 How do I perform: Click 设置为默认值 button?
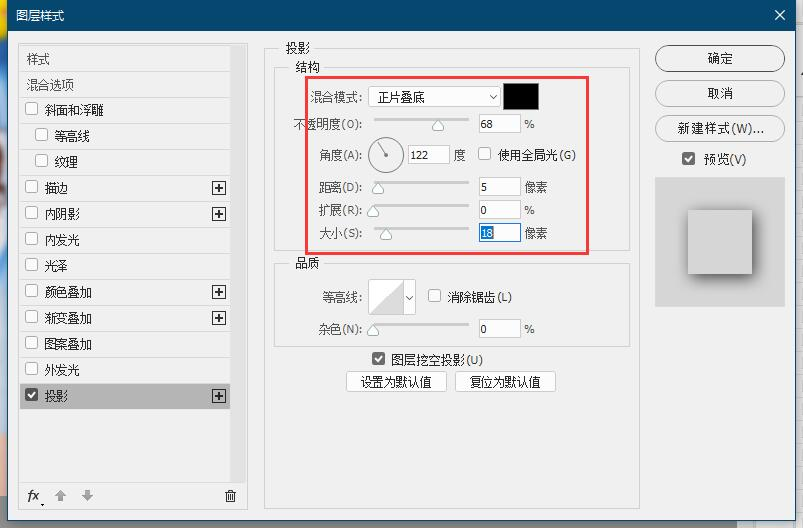tap(396, 382)
